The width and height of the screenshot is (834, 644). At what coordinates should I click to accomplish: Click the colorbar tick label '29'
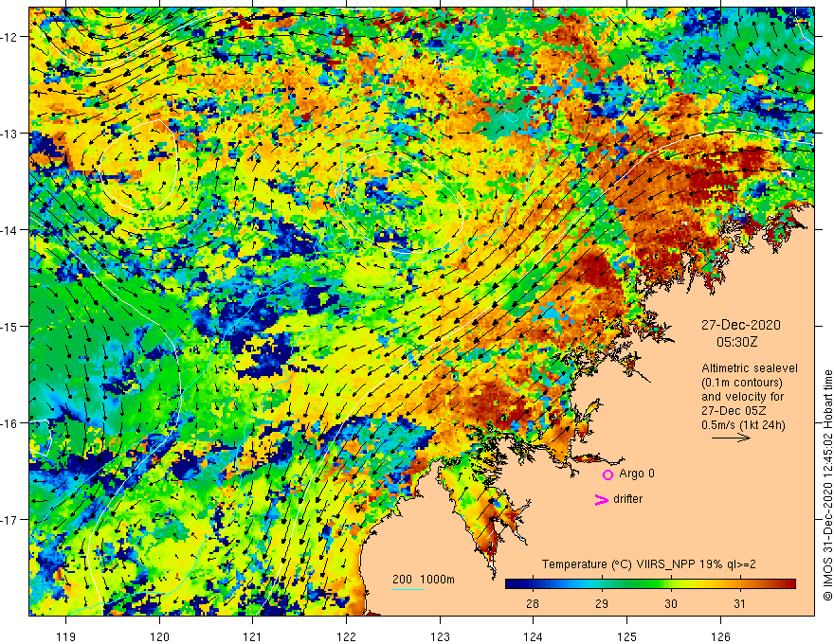click(x=602, y=603)
